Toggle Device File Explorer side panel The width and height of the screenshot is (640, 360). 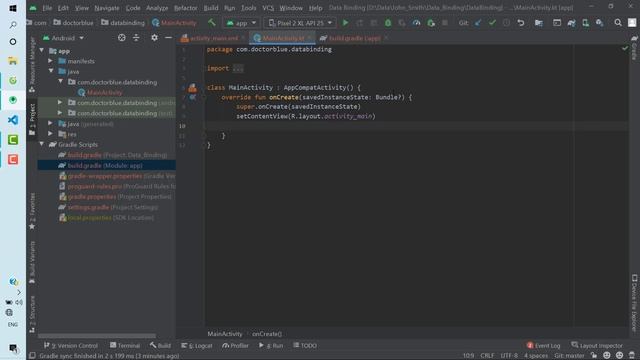click(x=634, y=303)
